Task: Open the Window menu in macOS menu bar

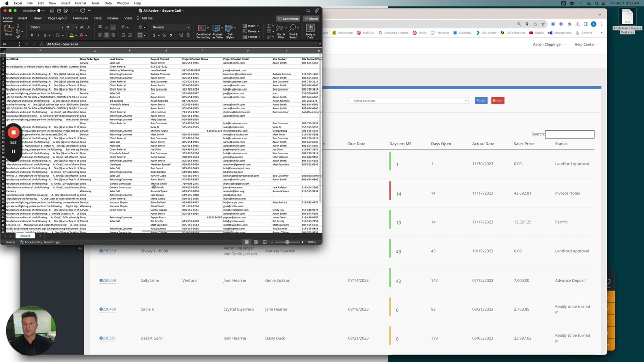Action: pos(123,3)
